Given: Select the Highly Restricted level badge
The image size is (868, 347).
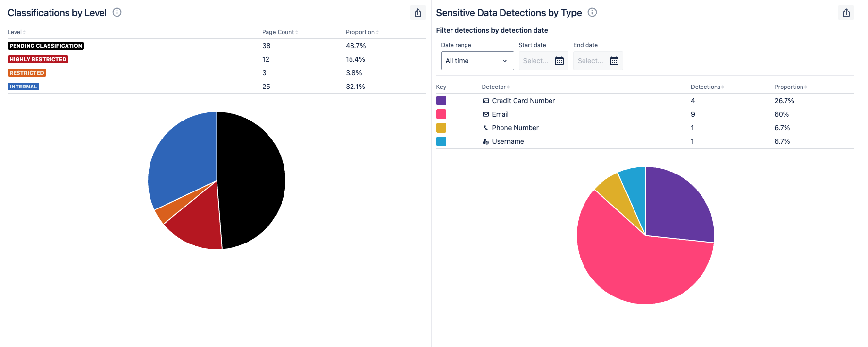Looking at the screenshot, I should (38, 59).
